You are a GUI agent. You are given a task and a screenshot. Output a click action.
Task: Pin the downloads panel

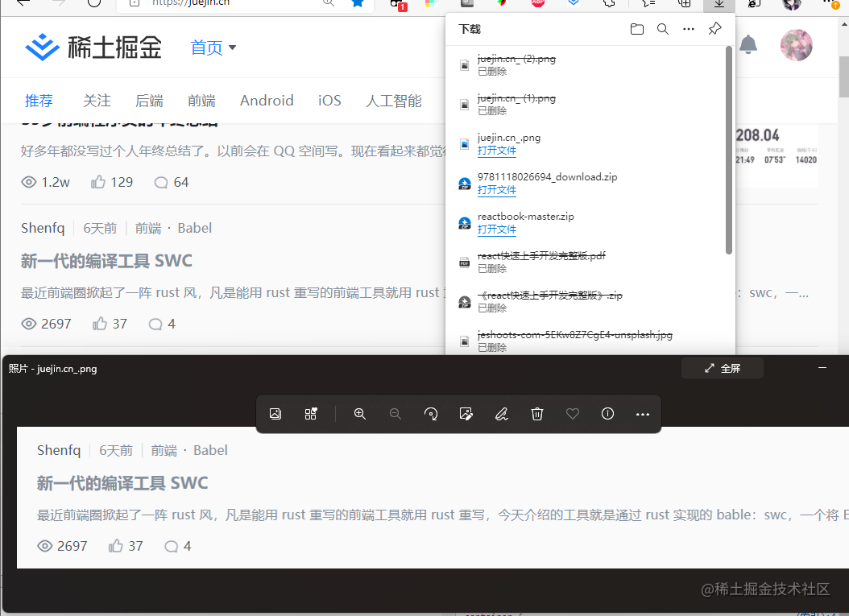coord(714,29)
